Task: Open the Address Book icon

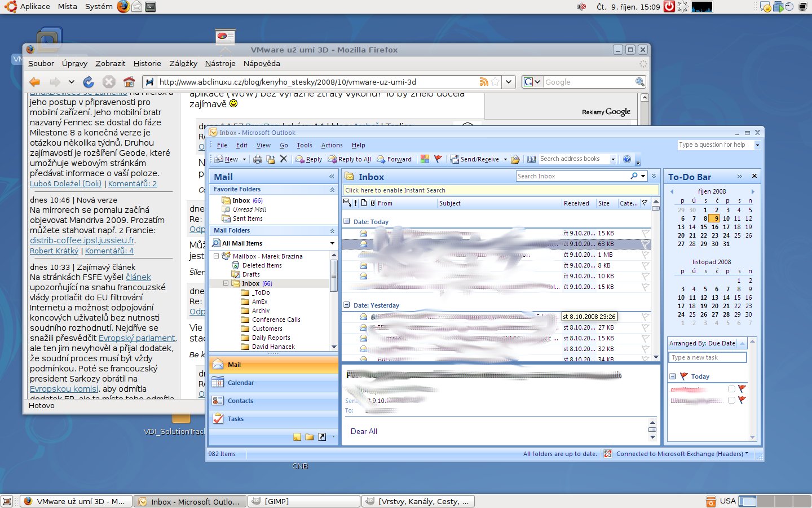Action: point(531,159)
